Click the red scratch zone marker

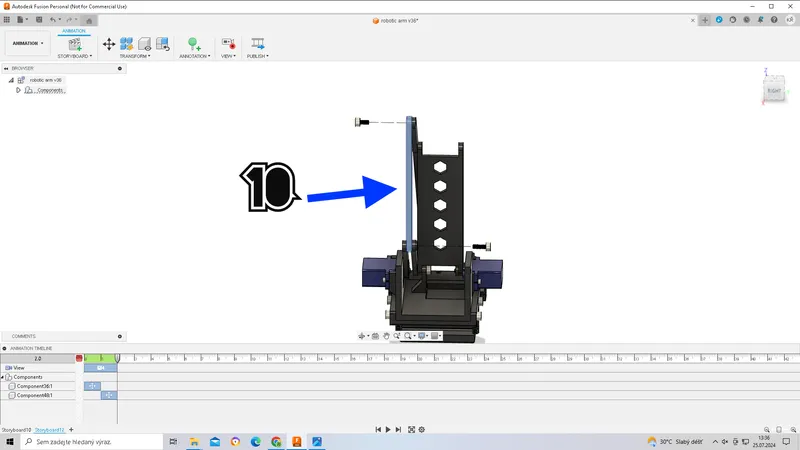click(79, 358)
